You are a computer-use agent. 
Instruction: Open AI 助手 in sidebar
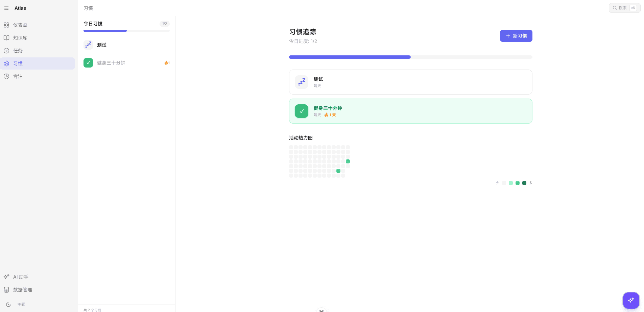pyautogui.click(x=38, y=277)
